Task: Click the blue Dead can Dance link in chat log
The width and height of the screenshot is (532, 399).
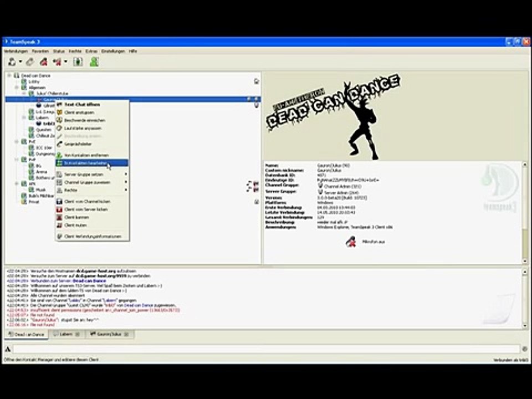Action: (90, 281)
